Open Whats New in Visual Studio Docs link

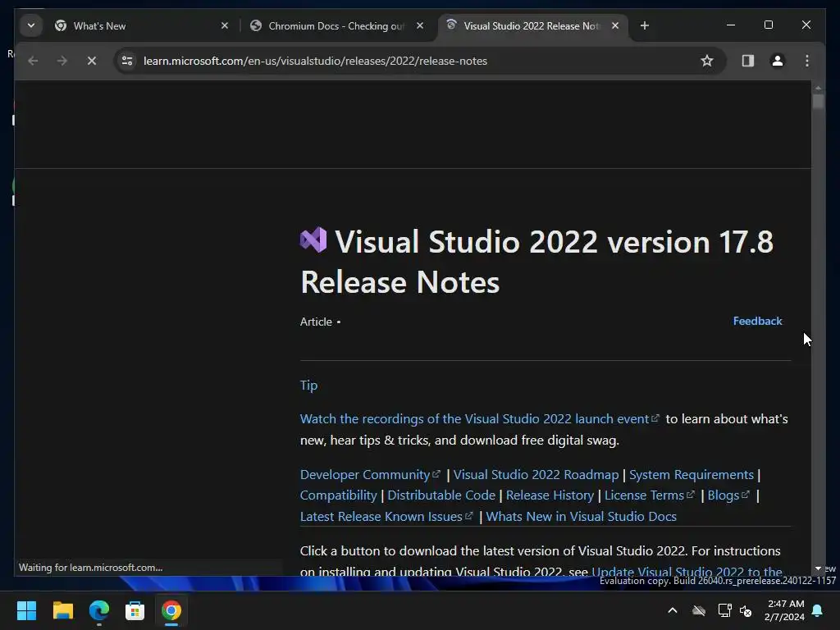(x=582, y=517)
